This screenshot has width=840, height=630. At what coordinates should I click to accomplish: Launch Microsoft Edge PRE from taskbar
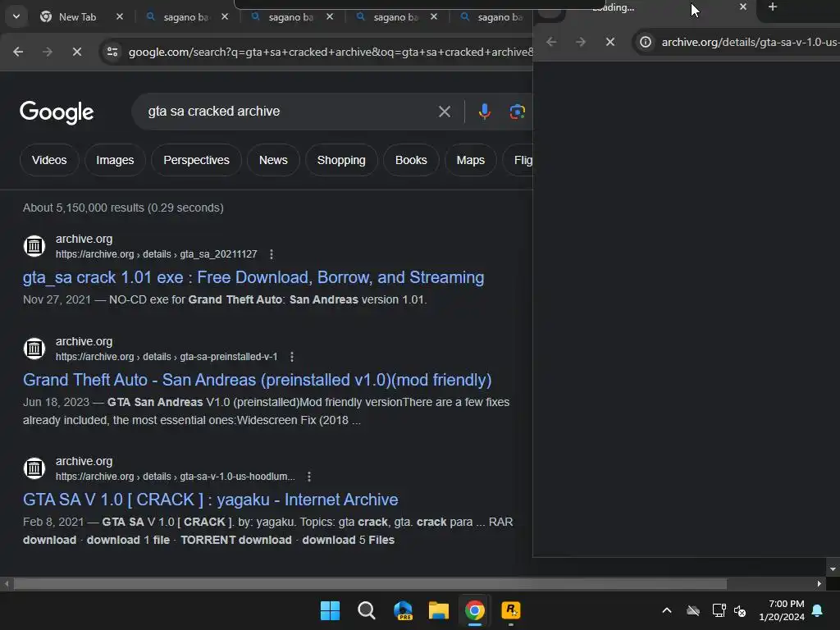click(x=403, y=610)
